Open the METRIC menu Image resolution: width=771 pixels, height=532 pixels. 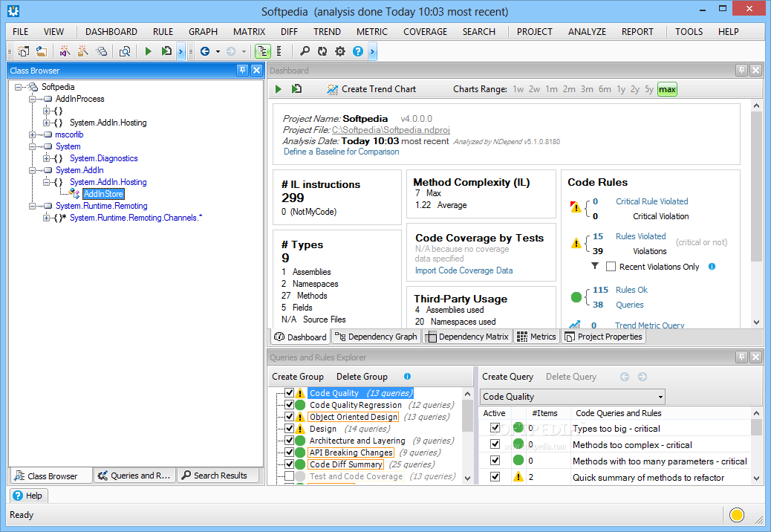[371, 31]
